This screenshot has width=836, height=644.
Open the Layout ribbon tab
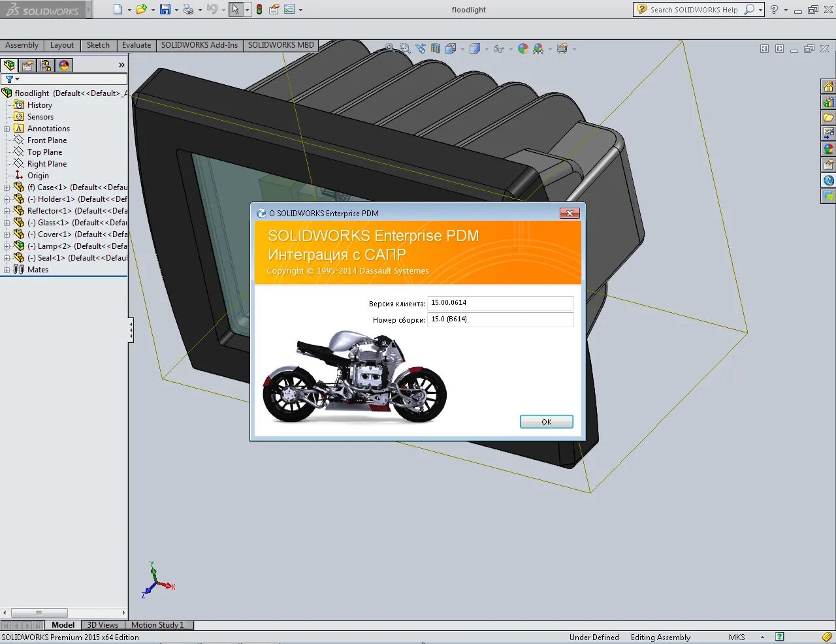coord(62,45)
